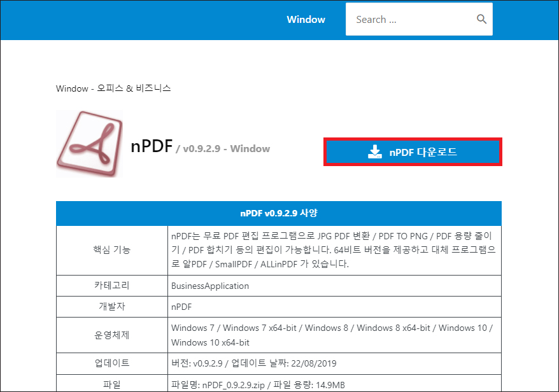The width and height of the screenshot is (559, 392).
Task: Click the core feature description paragraph
Action: coord(334,250)
